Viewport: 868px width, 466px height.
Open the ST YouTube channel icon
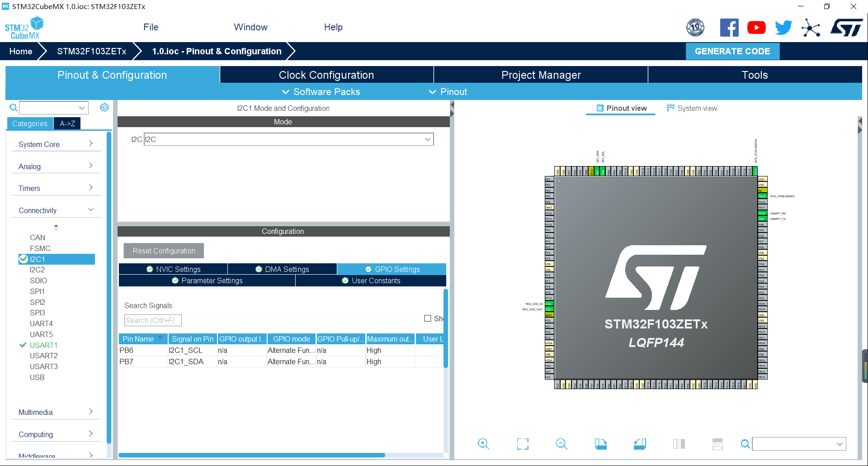pos(756,27)
